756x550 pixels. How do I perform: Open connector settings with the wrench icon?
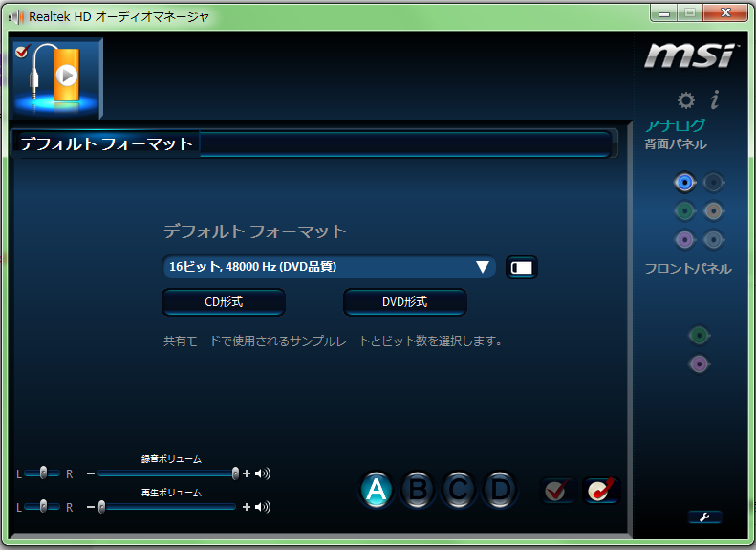coord(704,517)
